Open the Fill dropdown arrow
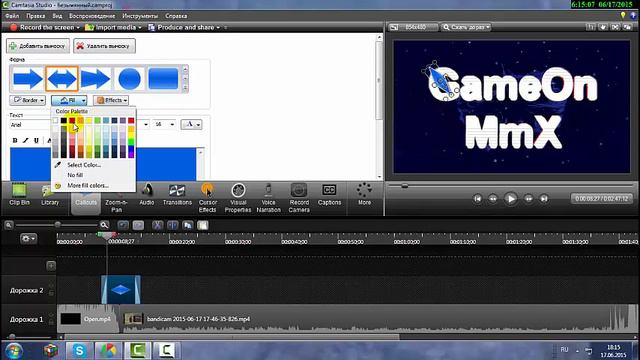This screenshot has width=640, height=360. point(83,100)
